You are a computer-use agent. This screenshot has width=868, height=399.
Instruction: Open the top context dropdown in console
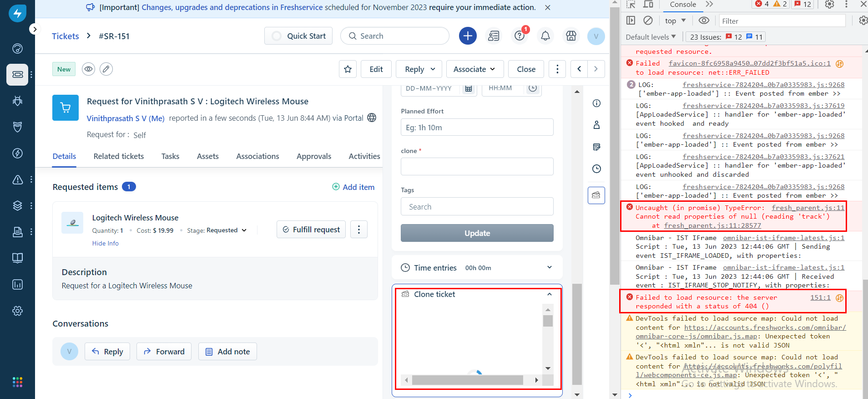click(676, 20)
